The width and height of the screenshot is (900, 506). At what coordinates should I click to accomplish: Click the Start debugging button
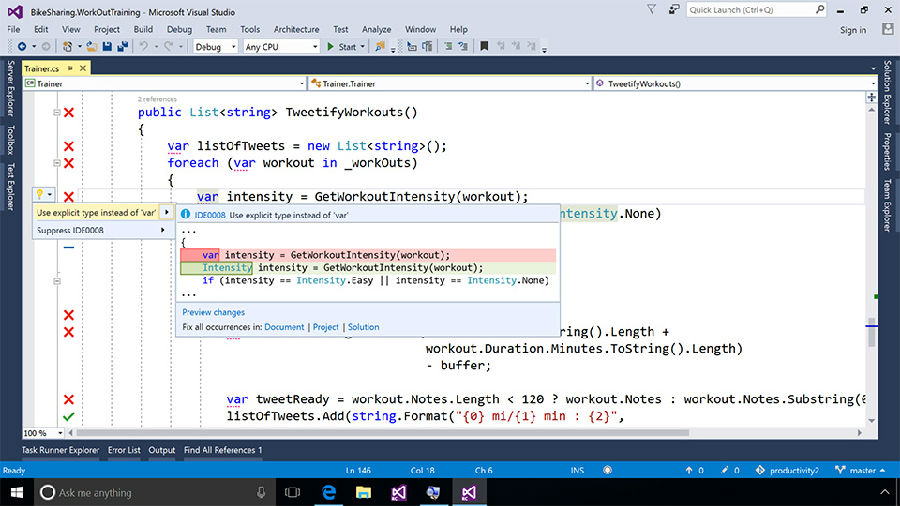click(342, 47)
